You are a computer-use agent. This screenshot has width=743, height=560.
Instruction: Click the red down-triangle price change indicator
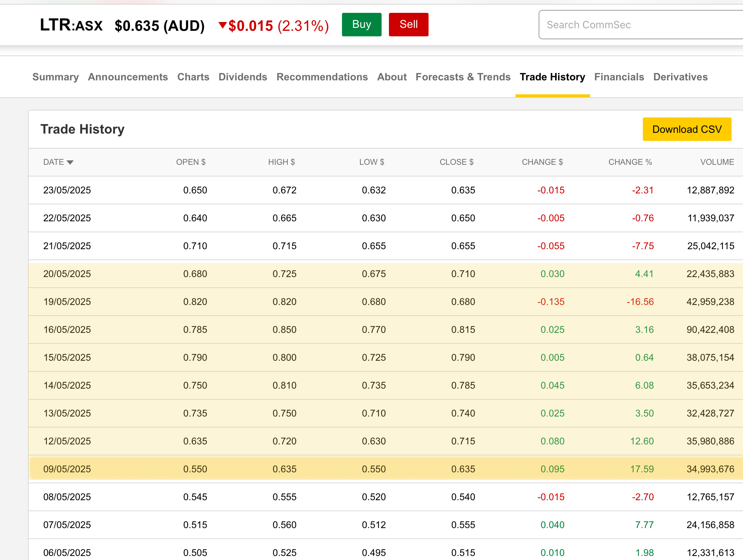click(x=222, y=25)
